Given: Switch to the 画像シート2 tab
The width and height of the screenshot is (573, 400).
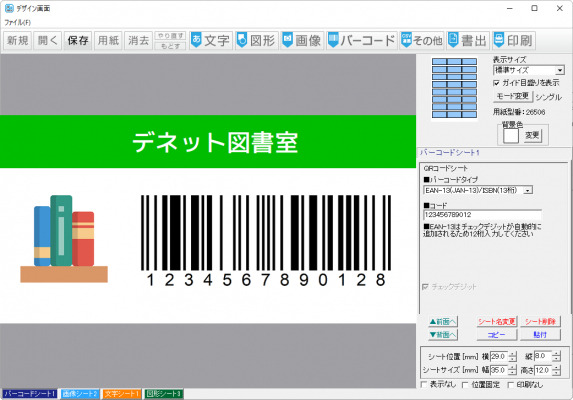Looking at the screenshot, I should point(80,394).
